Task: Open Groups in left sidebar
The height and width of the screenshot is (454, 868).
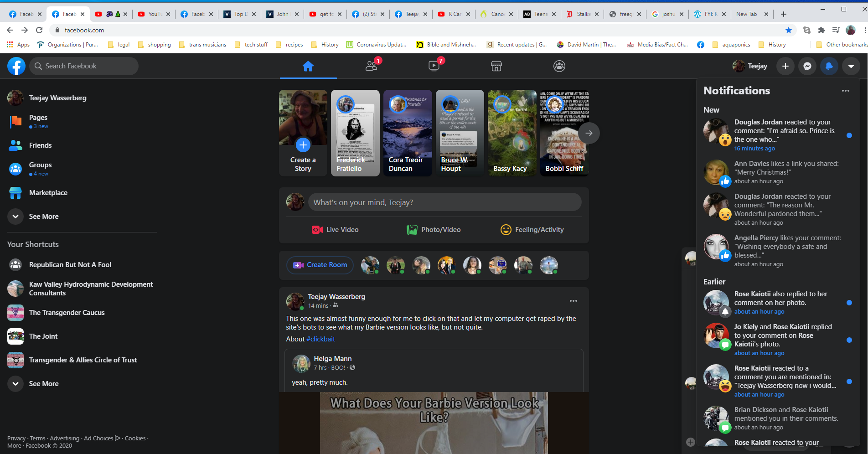Action: [82, 169]
